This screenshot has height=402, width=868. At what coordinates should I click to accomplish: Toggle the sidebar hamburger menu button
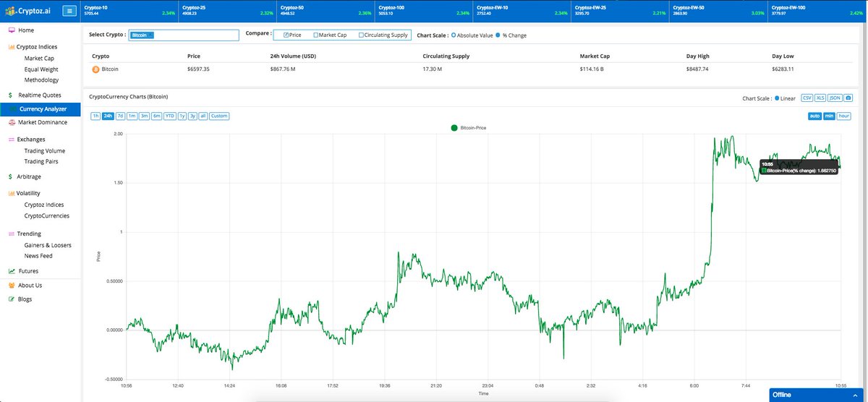[x=69, y=11]
